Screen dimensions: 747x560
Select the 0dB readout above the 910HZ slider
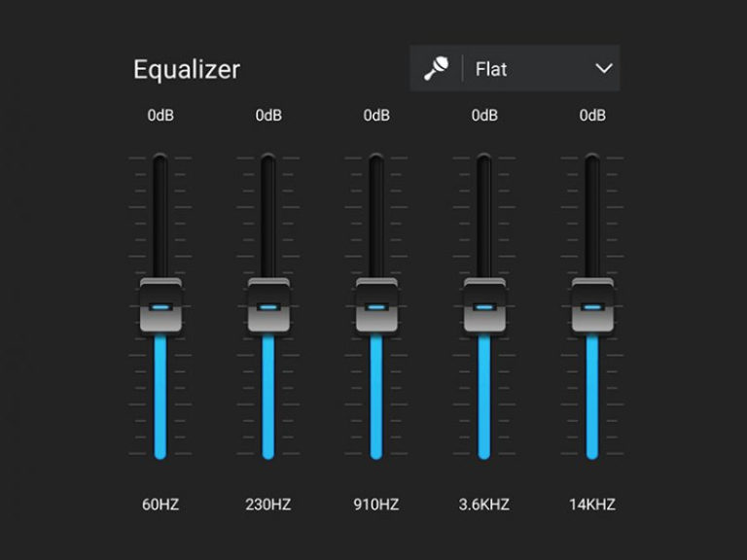(376, 116)
